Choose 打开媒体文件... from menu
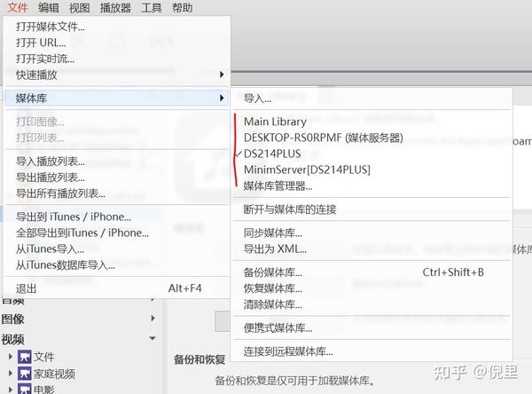The image size is (532, 394). click(51, 27)
